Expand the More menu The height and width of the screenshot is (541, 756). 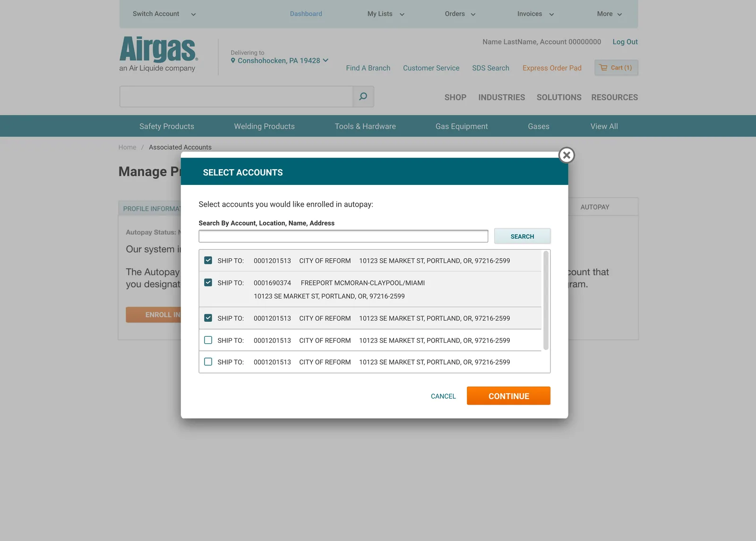[609, 14]
